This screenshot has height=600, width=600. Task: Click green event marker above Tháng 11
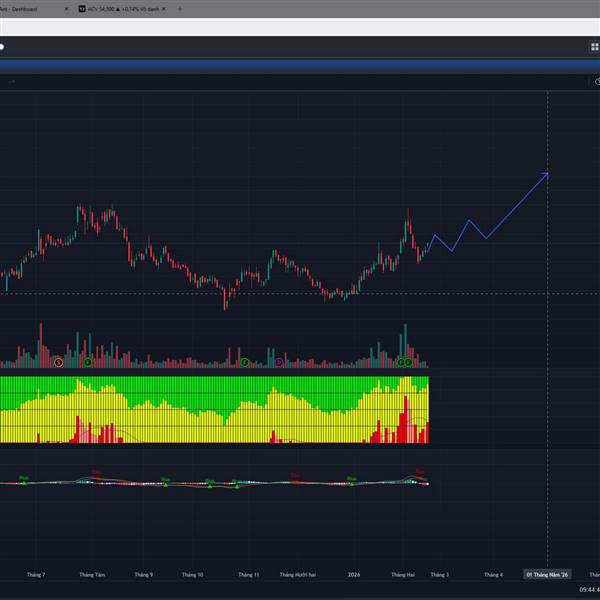pyautogui.click(x=244, y=362)
